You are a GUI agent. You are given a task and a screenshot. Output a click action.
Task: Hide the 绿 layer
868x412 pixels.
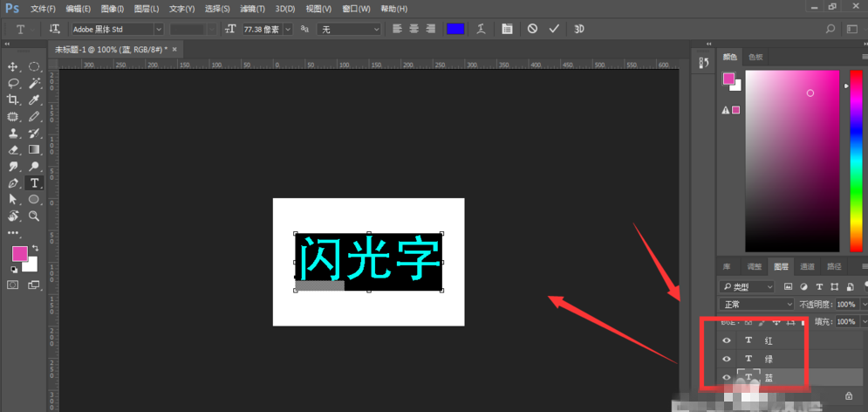(727, 359)
